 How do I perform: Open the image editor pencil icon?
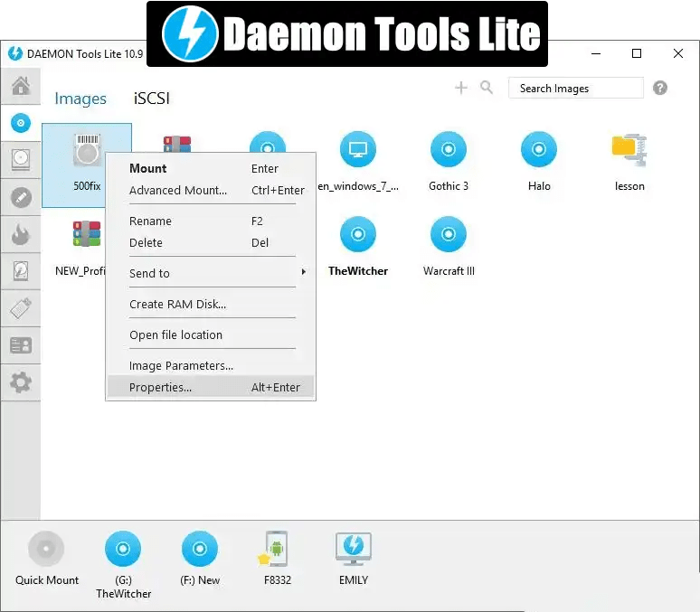21,197
